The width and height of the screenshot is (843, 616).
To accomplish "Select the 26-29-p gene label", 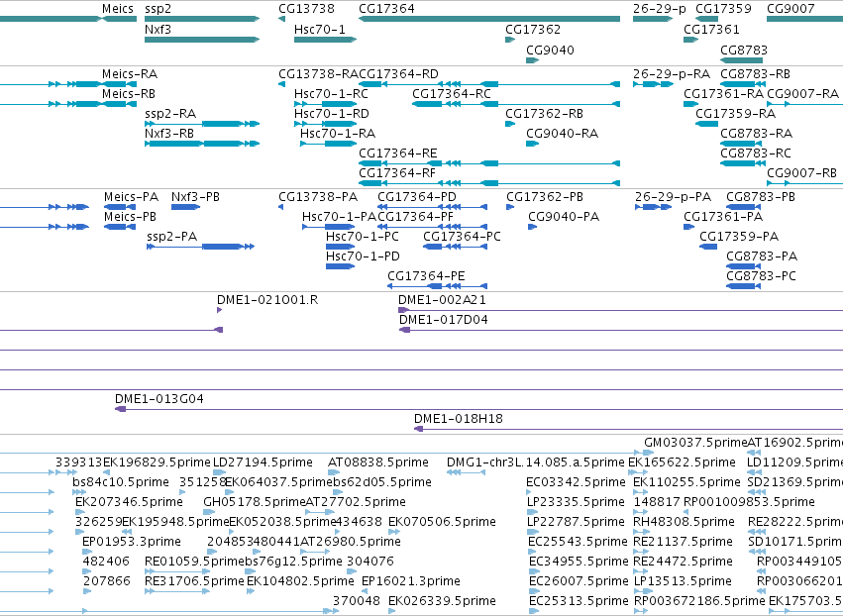I will click(x=659, y=9).
